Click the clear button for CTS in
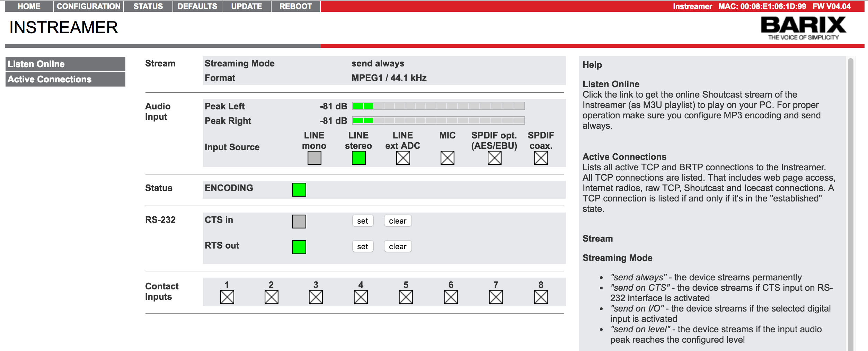868x351 pixels. coord(398,221)
